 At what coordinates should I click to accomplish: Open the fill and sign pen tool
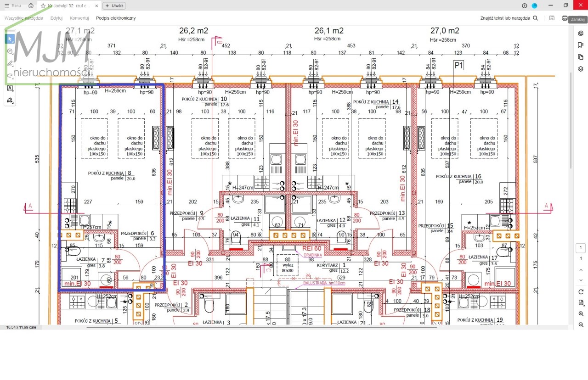10,100
